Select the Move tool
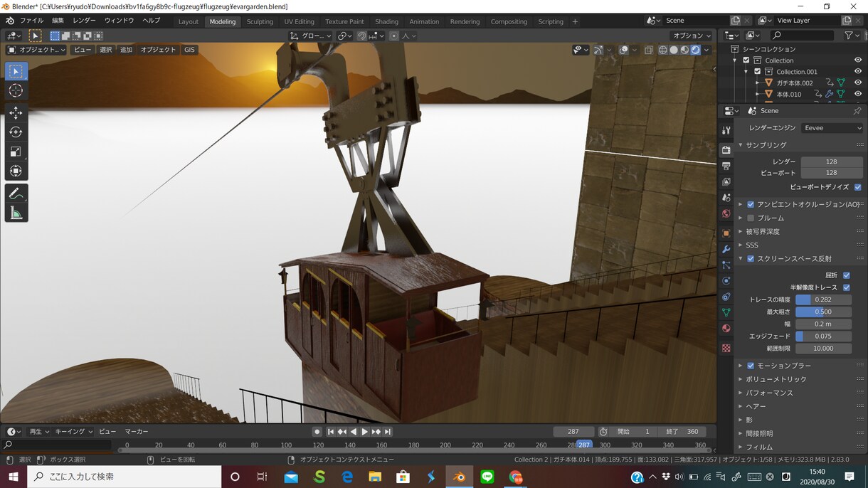Viewport: 868px width, 488px height. coord(16,112)
